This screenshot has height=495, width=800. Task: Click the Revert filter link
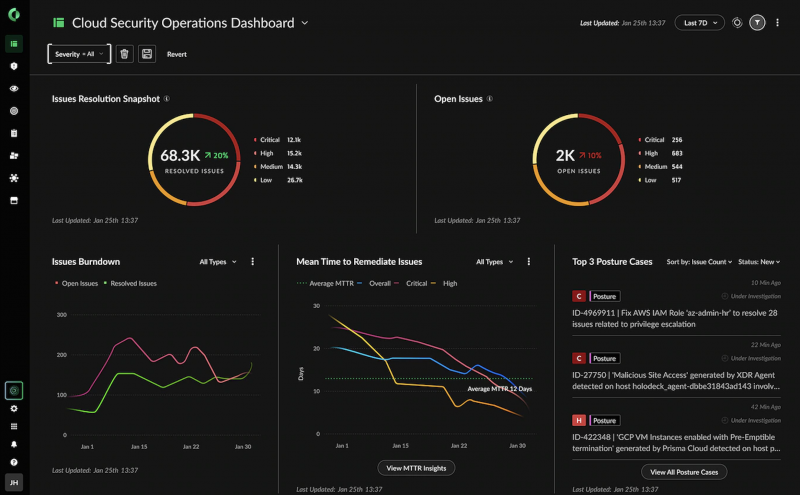click(177, 54)
